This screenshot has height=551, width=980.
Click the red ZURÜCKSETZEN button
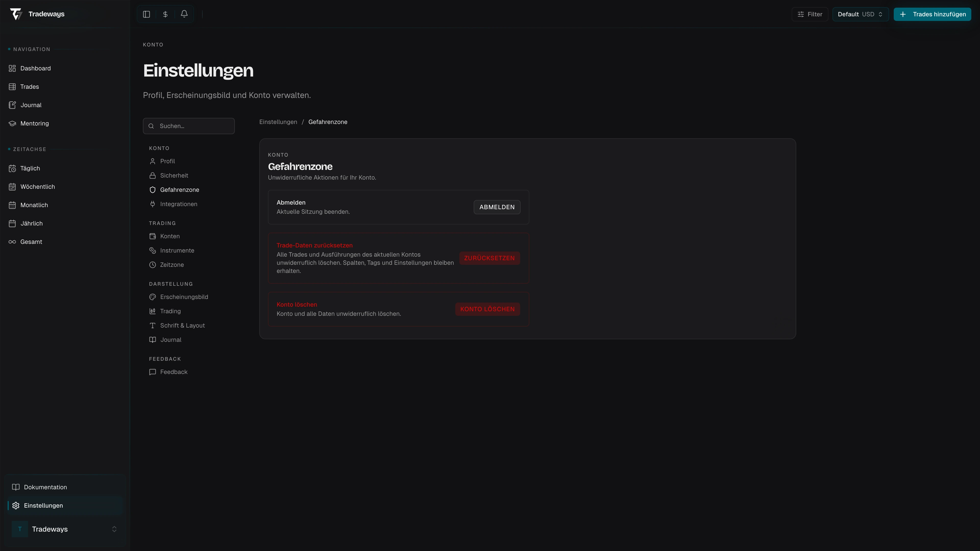489,258
